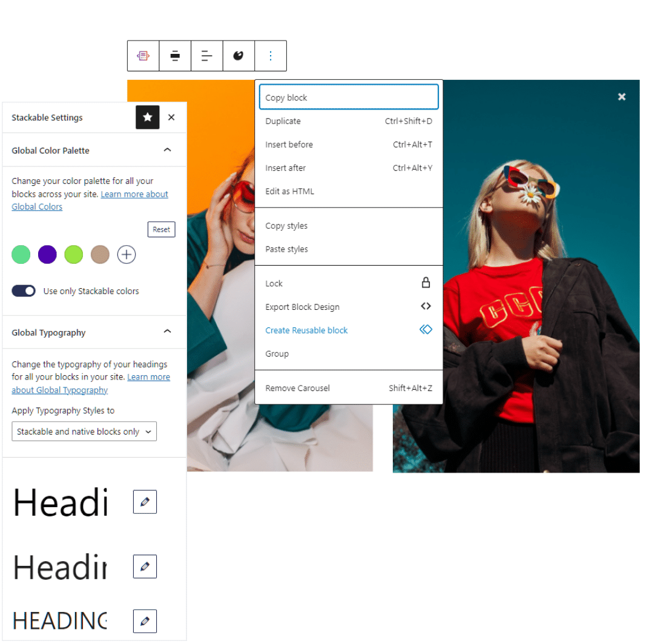Open Apply Typography Styles to dropdown
This screenshot has width=655, height=644.
tap(84, 432)
